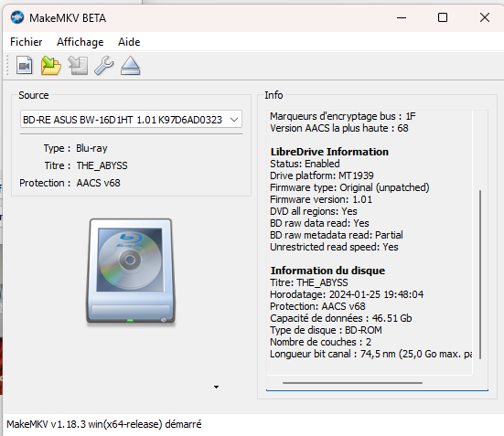
Task: Close the MakeMKV BETA window
Action: pyautogui.click(x=485, y=17)
